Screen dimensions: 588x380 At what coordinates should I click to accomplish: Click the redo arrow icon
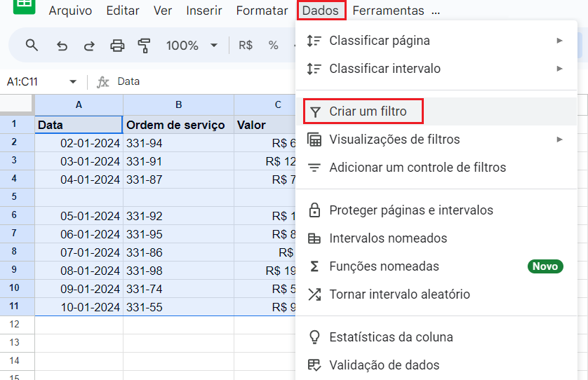(x=89, y=46)
